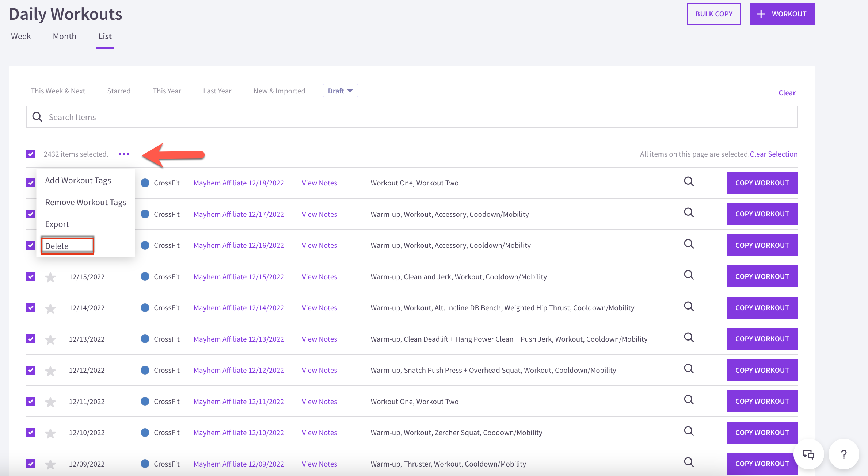Preview the 12/13/2022 workout with magnifier icon
This screenshot has width=868, height=476.
point(689,337)
